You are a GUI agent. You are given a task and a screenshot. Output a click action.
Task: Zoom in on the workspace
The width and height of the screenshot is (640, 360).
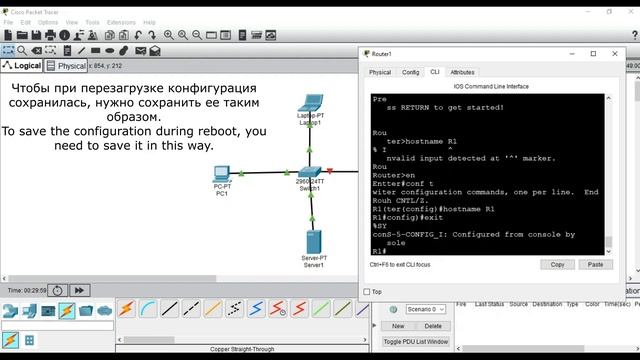(168, 36)
